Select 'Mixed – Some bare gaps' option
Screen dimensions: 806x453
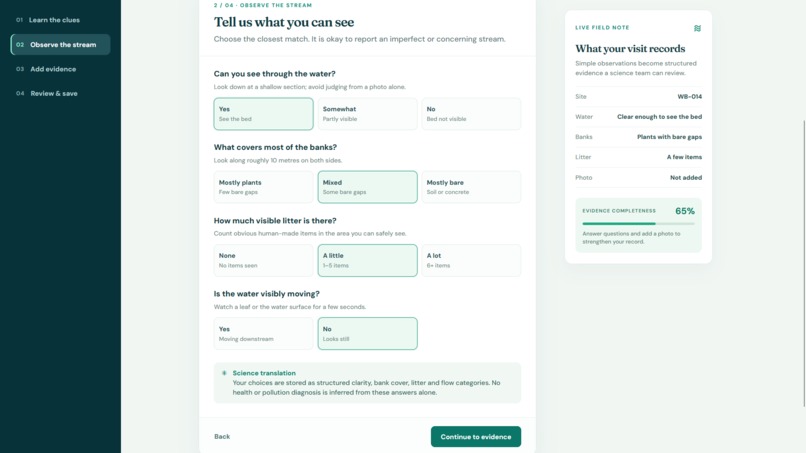pyautogui.click(x=367, y=187)
